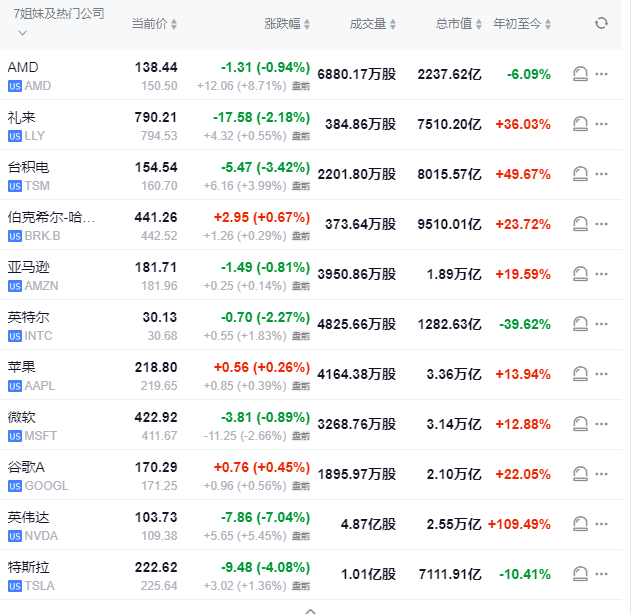The width and height of the screenshot is (635, 614).
Task: Select the 伯克希尔-哈… stock name
Action: (x=51, y=217)
